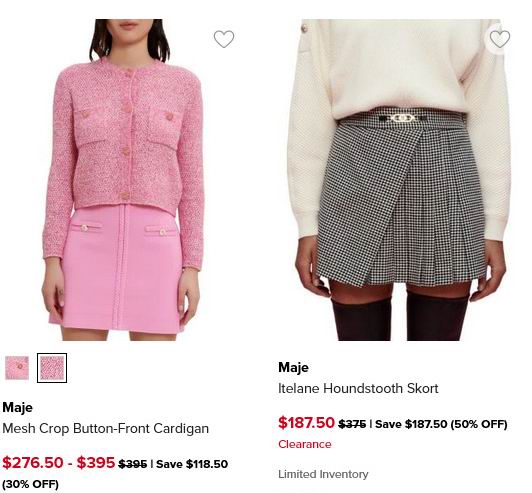This screenshot has height=493, width=532.
Task: Click the Save $187.50 (50% OFF) text
Action: click(441, 424)
